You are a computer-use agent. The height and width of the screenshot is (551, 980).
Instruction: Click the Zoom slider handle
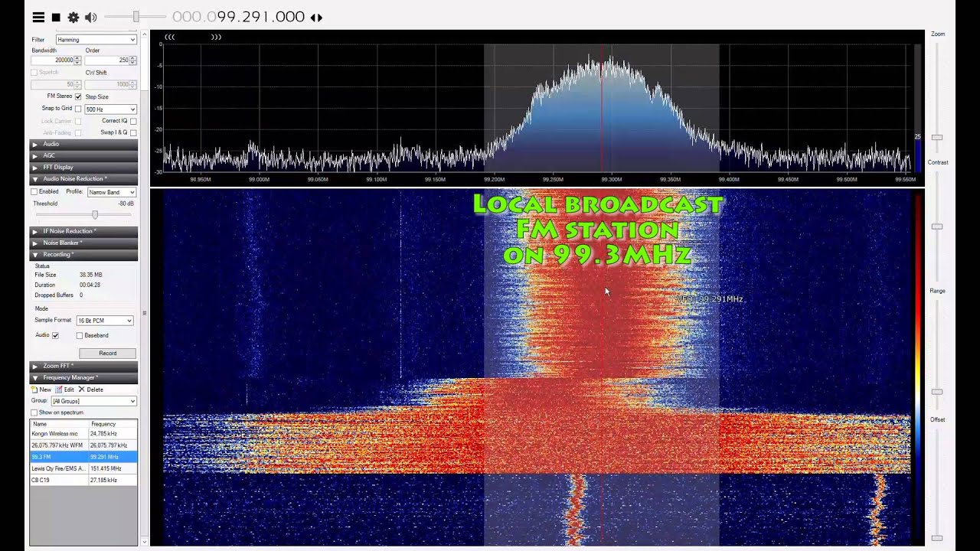tap(936, 138)
